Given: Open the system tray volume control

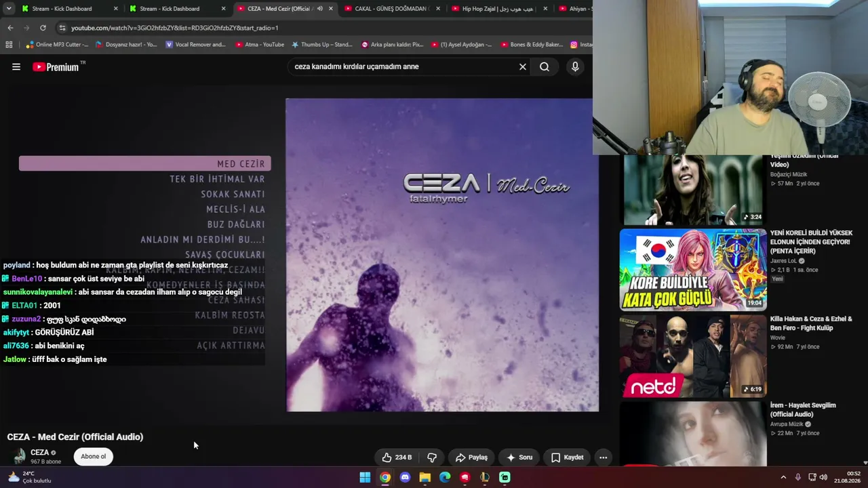Looking at the screenshot, I should pyautogui.click(x=823, y=477).
